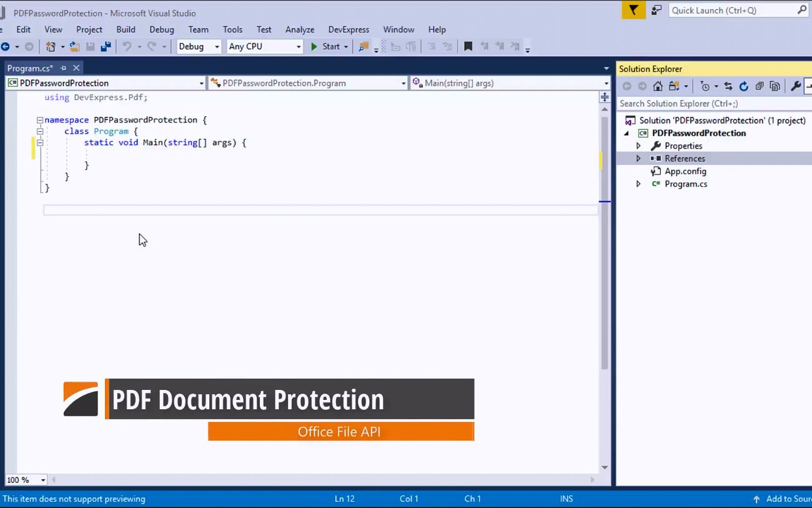Click the editor scroll down arrow
The image size is (812, 508).
click(x=605, y=467)
